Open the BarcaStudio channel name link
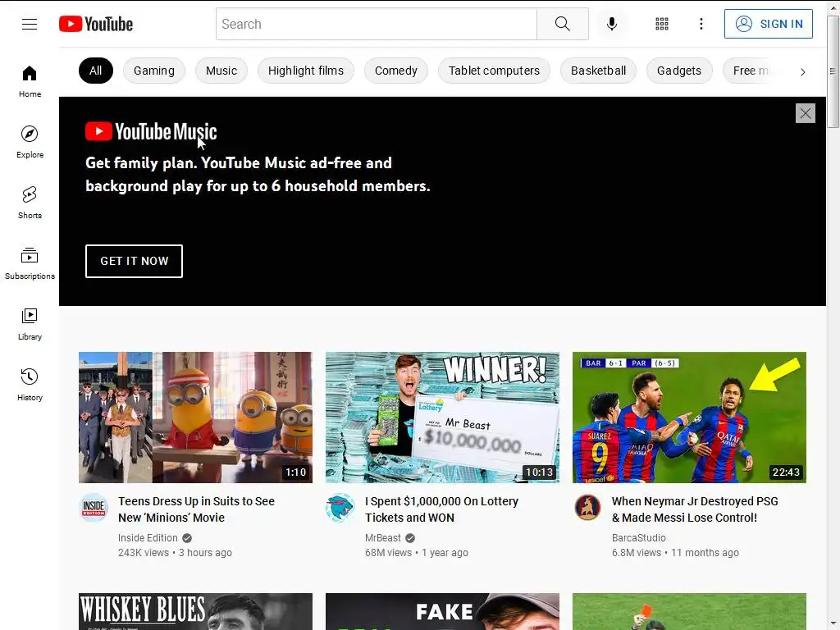840x630 pixels. pyautogui.click(x=638, y=538)
